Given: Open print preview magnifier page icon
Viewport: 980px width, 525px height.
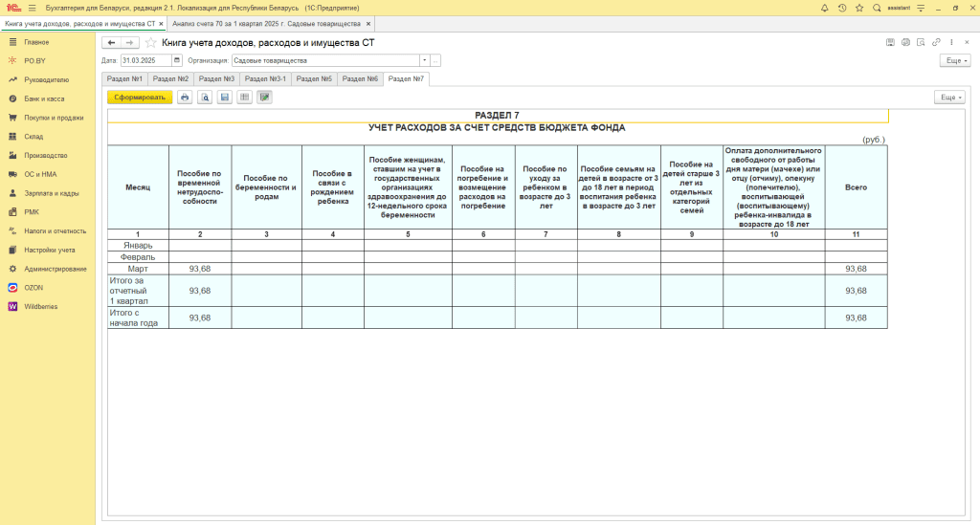Looking at the screenshot, I should click(205, 98).
